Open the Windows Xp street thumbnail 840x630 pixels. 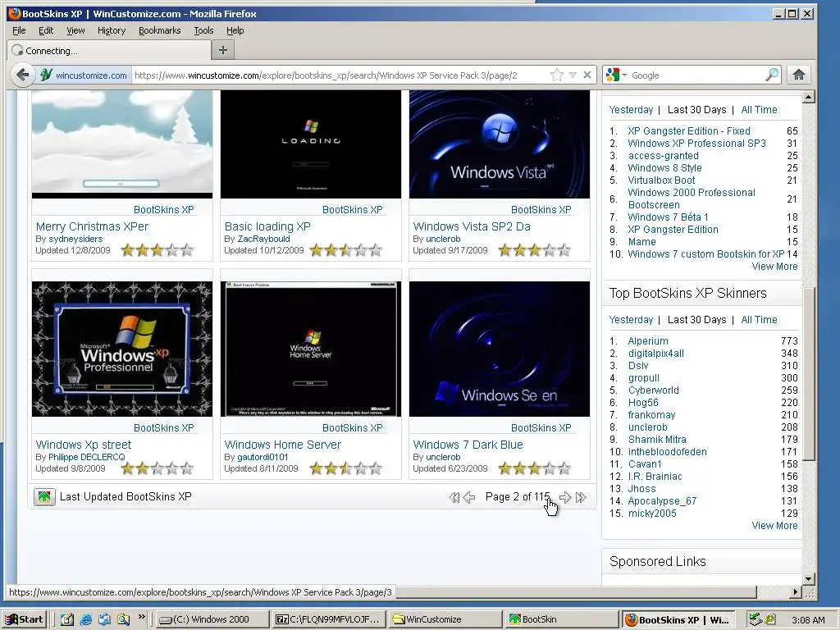click(122, 349)
